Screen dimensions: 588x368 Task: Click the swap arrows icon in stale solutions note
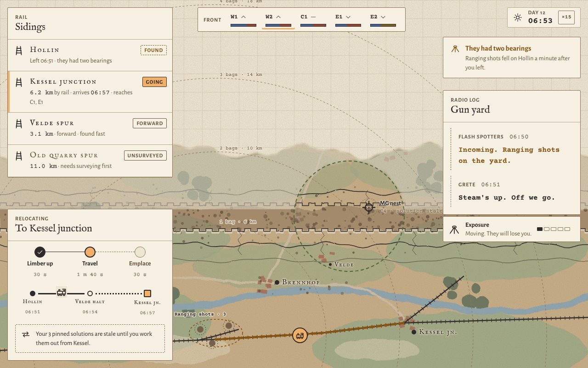point(26,334)
